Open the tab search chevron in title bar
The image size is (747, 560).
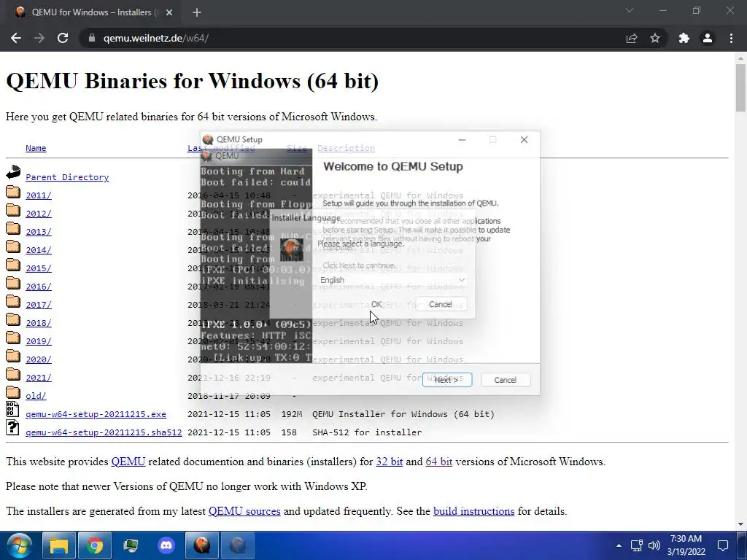coord(630,10)
